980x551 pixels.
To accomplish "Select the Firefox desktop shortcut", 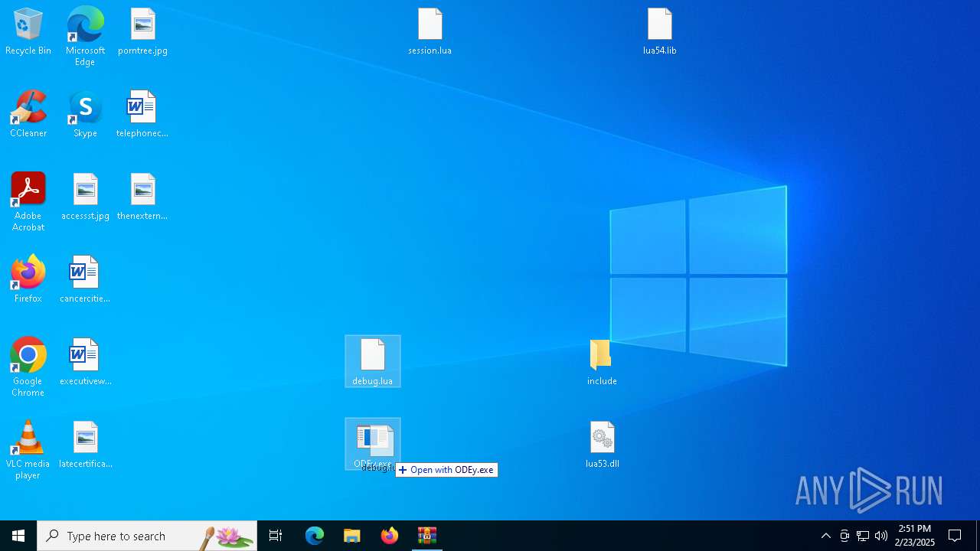I will 28,279.
